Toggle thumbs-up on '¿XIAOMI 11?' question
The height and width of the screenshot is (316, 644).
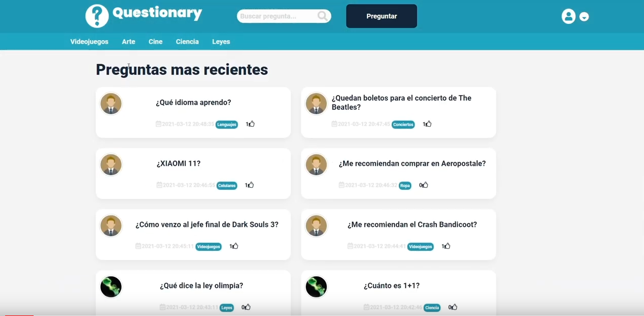point(250,185)
